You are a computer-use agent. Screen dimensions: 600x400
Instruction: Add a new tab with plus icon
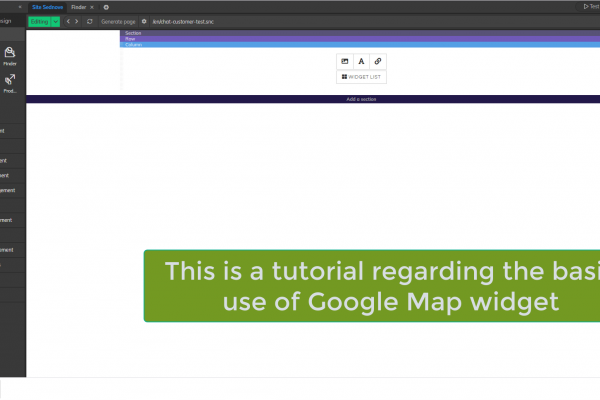pyautogui.click(x=106, y=7)
